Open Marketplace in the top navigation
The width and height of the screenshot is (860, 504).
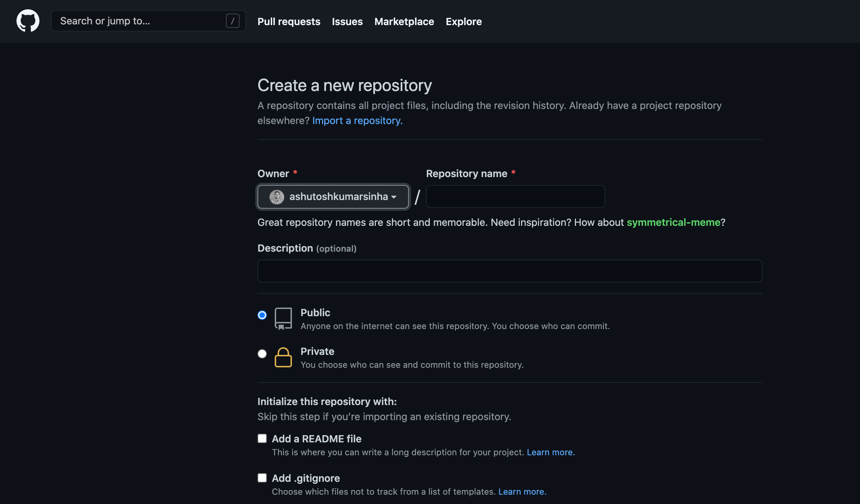404,22
